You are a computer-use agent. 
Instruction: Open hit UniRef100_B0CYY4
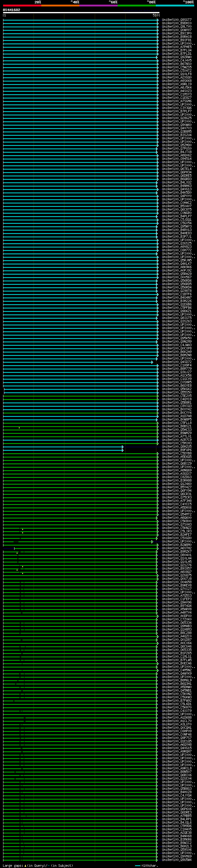click(177, 413)
